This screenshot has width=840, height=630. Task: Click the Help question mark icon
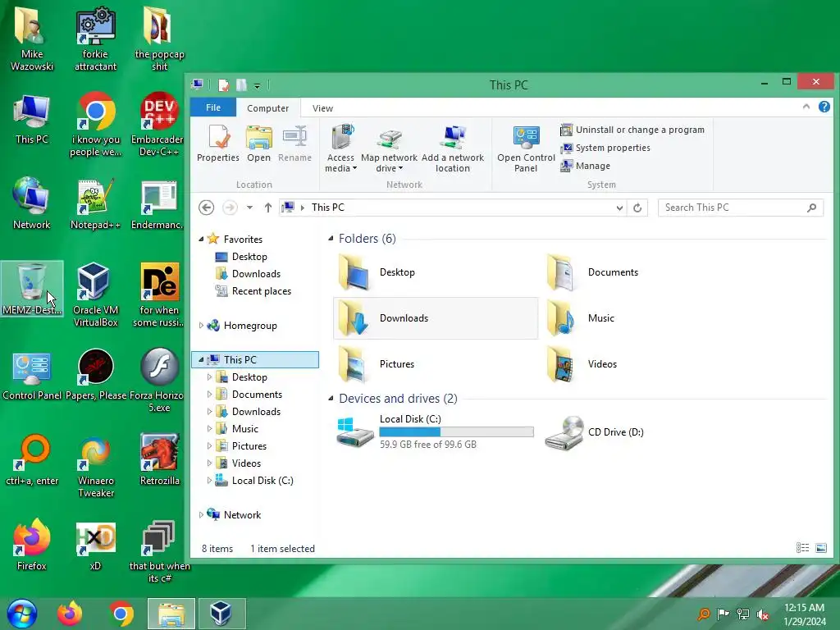coord(824,107)
